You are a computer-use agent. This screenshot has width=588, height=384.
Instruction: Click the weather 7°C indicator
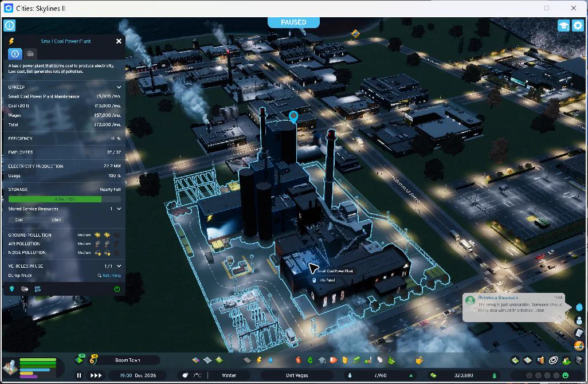point(192,375)
